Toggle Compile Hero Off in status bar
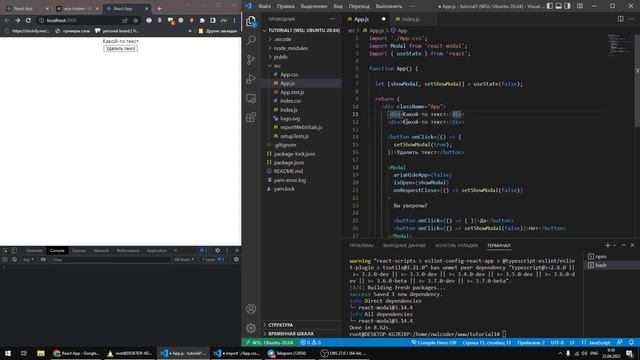This screenshot has height=360, width=640. click(x=433, y=342)
